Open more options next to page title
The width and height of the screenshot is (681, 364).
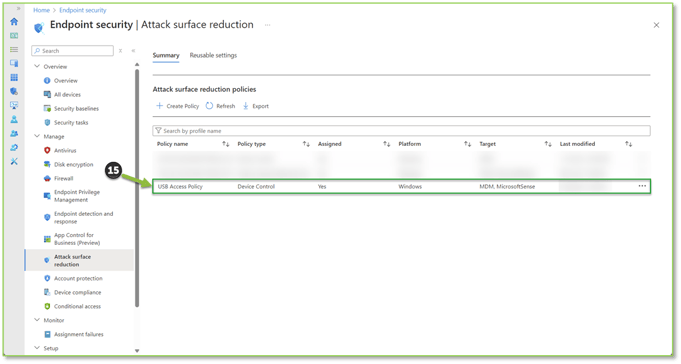[268, 25]
